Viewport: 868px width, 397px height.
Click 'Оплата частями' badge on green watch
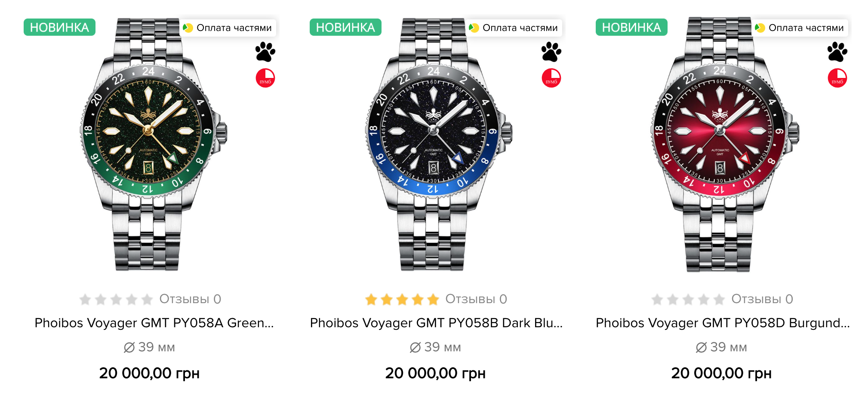pyautogui.click(x=228, y=28)
